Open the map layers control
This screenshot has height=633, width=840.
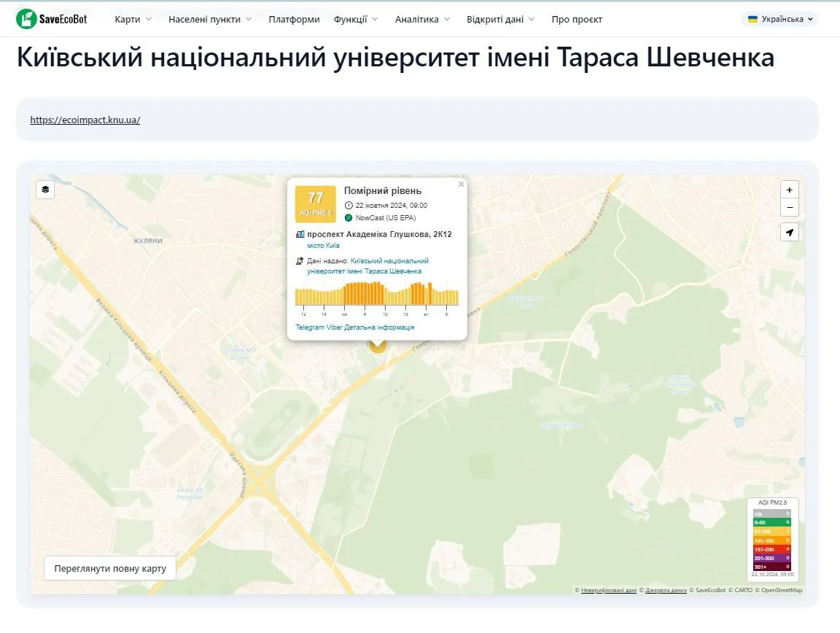click(x=45, y=189)
